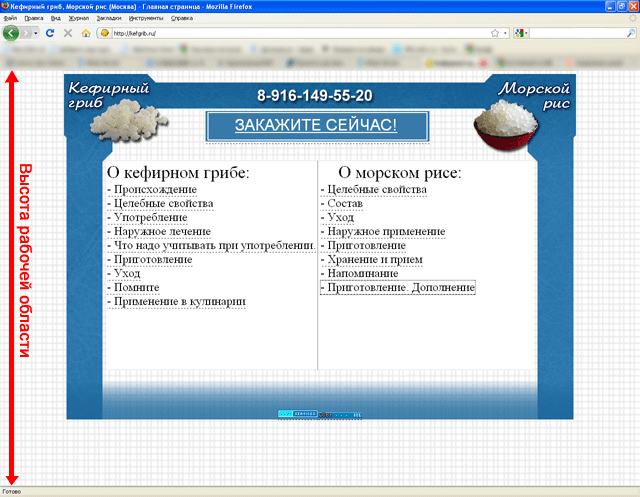Open the Закладки menu
This screenshot has height=497, width=640.
pos(108,18)
